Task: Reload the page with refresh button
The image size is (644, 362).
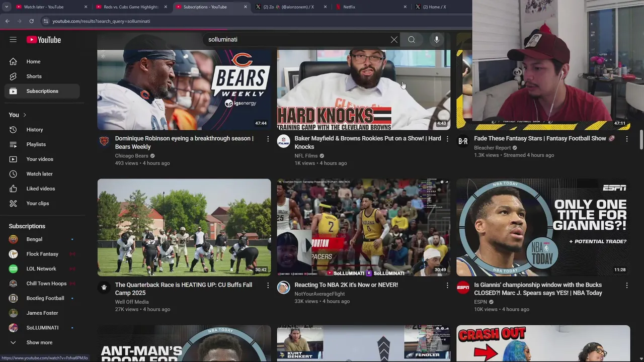Action: click(x=31, y=21)
